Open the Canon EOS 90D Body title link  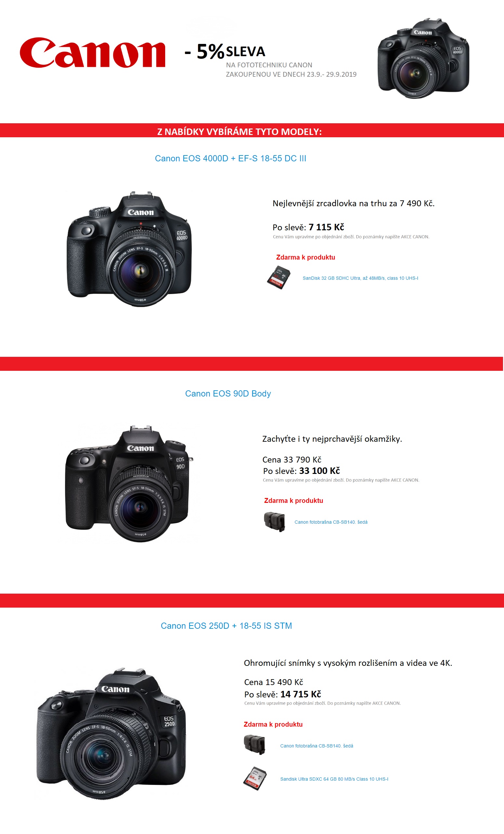228,394
